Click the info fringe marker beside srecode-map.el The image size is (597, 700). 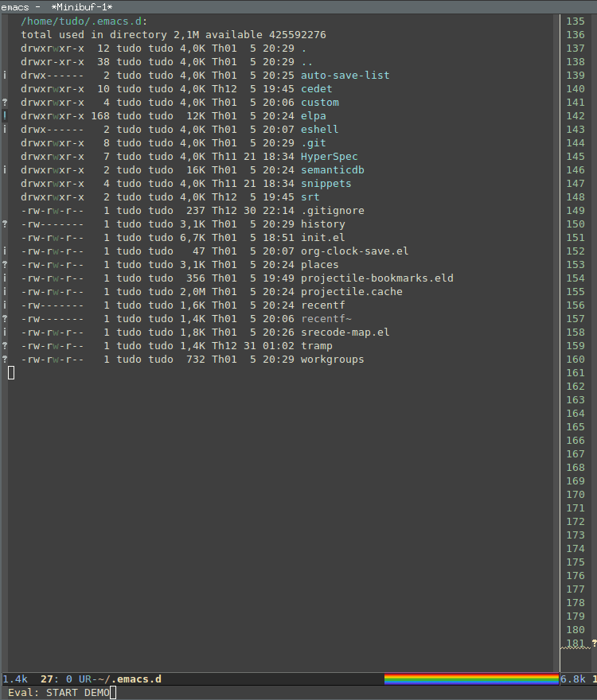coord(5,332)
